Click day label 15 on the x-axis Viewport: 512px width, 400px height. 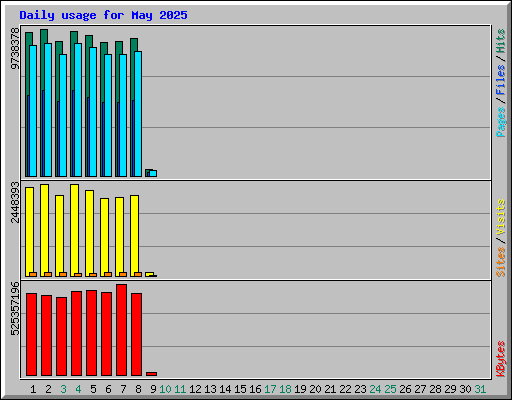pyautogui.click(x=240, y=389)
